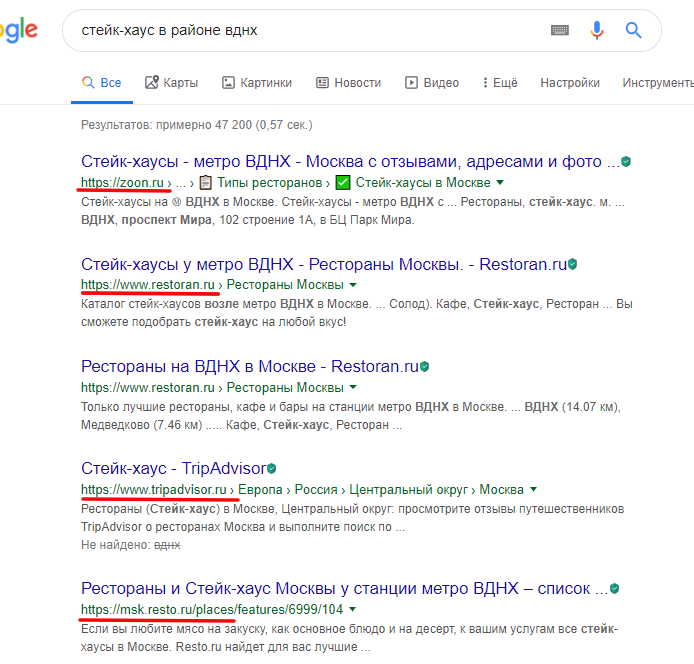Click https://msk.resto.ru/places/features/6999/104 URL
Image resolution: width=694 pixels, height=664 pixels.
212,610
